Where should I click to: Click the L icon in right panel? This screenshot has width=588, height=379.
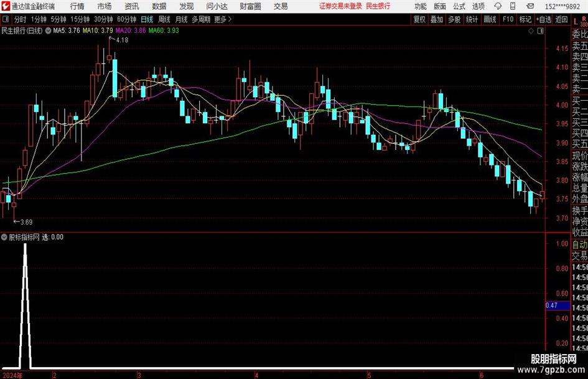coord(576,22)
